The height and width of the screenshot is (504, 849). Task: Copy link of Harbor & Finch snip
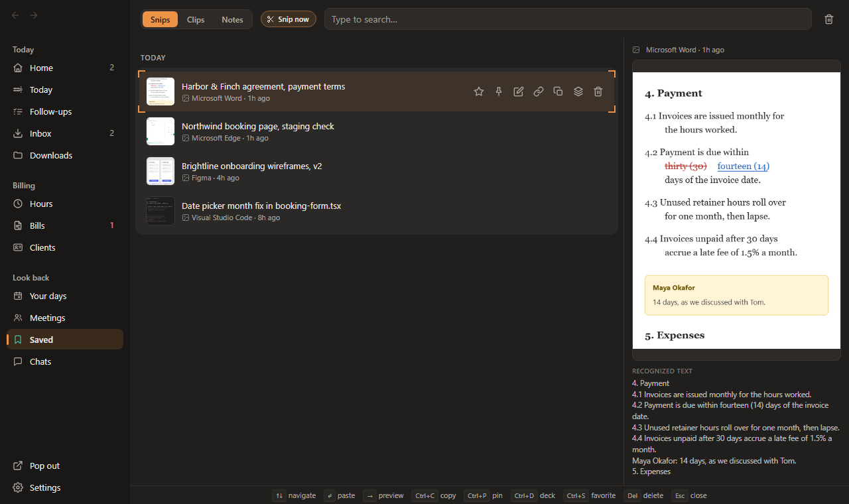click(539, 92)
